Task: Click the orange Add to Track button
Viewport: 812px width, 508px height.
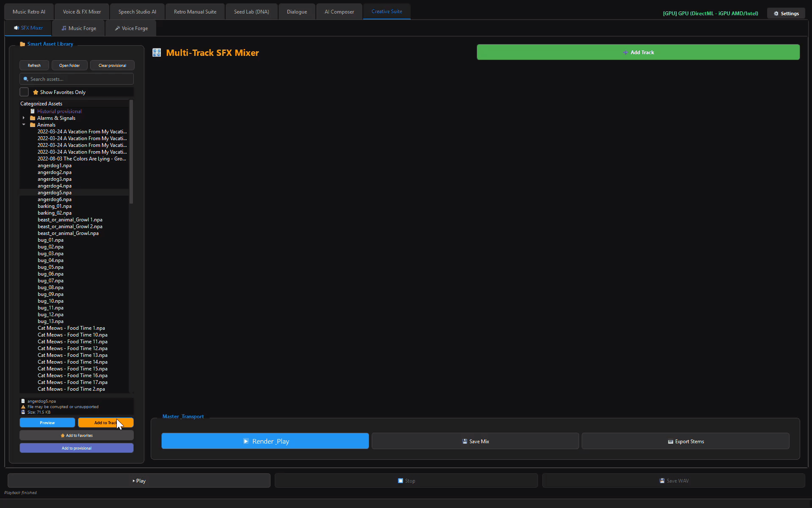Action: 106,422
